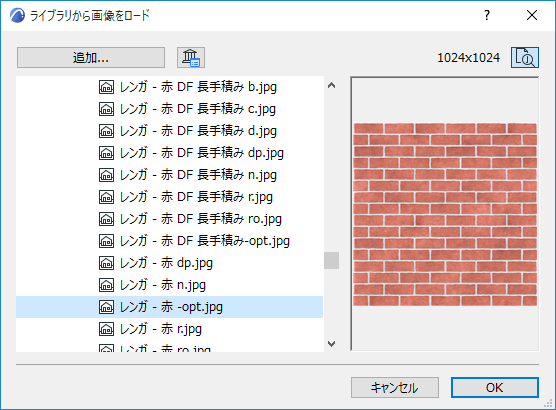The image size is (556, 410).
Task: Click file icon beside 赤 r.jpg
Action: pos(106,329)
